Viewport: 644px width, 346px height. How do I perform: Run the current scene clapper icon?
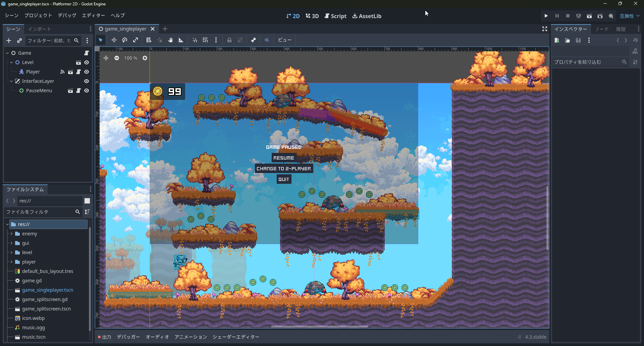589,16
